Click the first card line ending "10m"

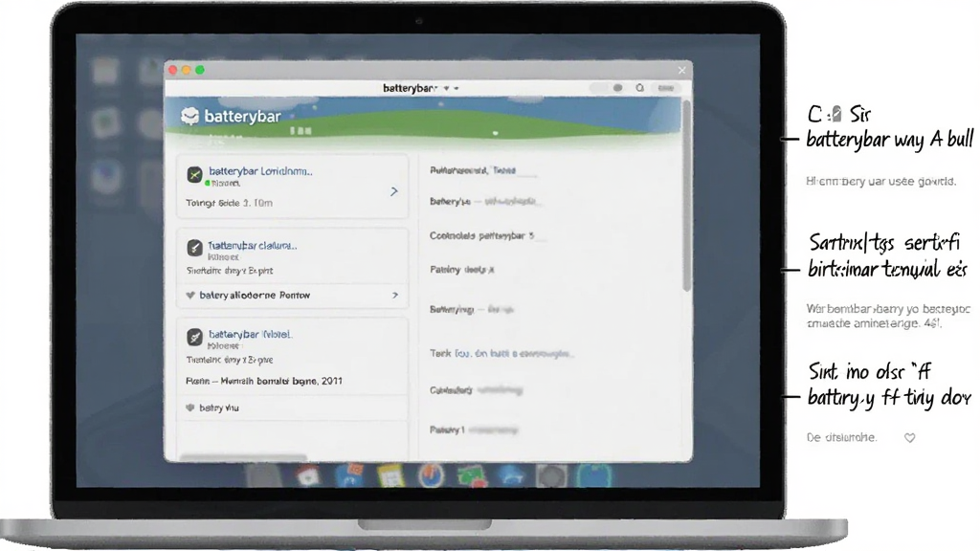click(x=229, y=203)
